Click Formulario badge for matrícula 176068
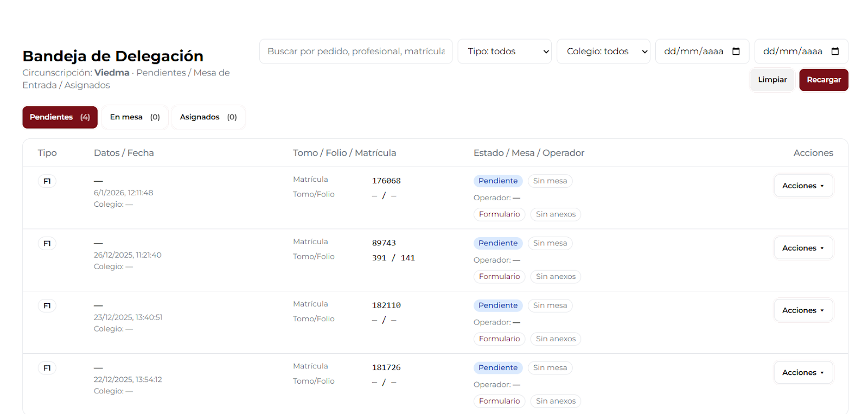This screenshot has height=414, width=868. pos(499,214)
